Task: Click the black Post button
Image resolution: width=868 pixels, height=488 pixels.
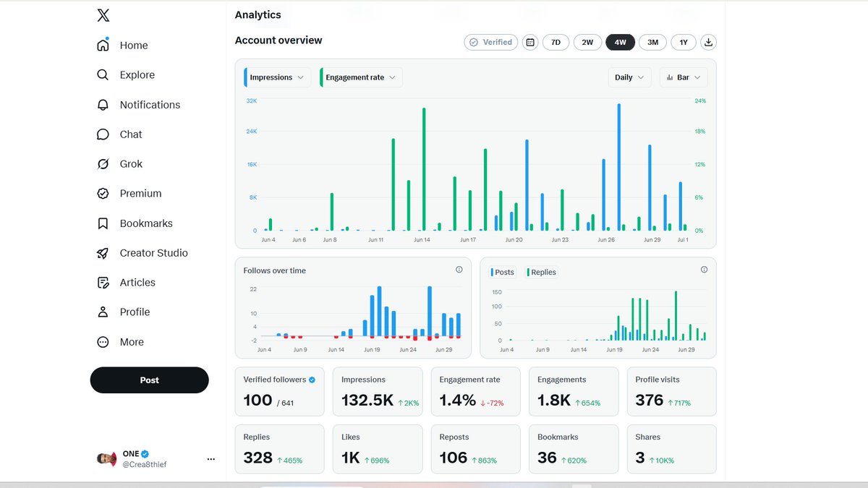Action: point(149,380)
